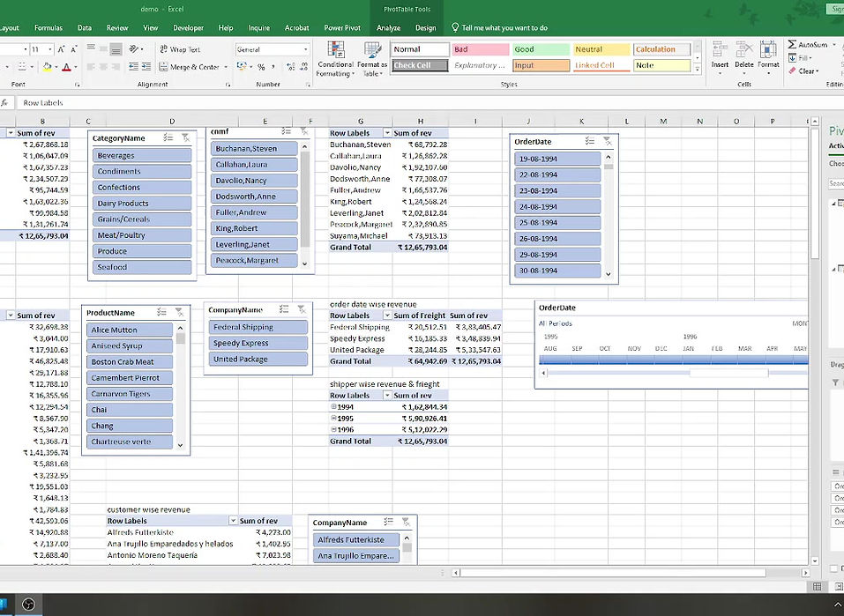The image size is (844, 616).
Task: Open the Format cells menu
Action: [x=768, y=56]
